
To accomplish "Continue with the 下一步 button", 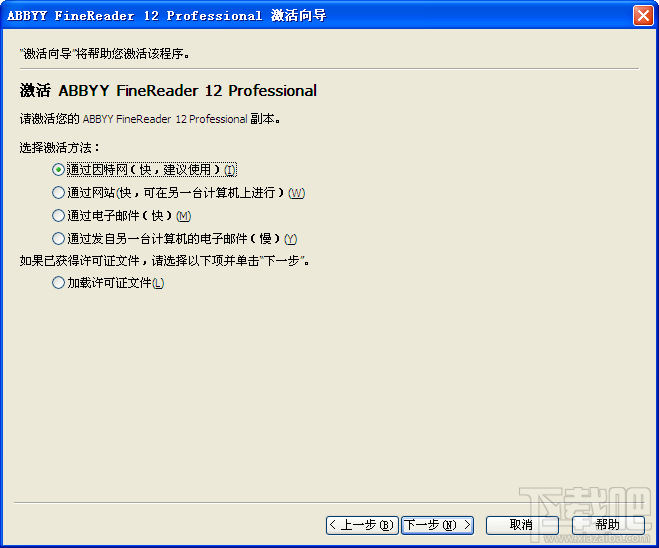I will [x=437, y=525].
